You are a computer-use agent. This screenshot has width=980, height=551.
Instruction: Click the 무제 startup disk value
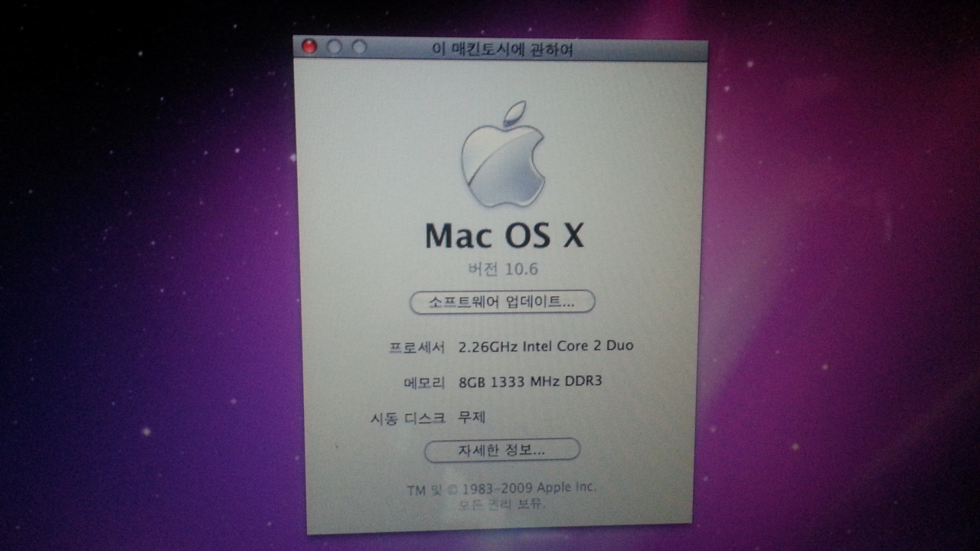pos(472,417)
